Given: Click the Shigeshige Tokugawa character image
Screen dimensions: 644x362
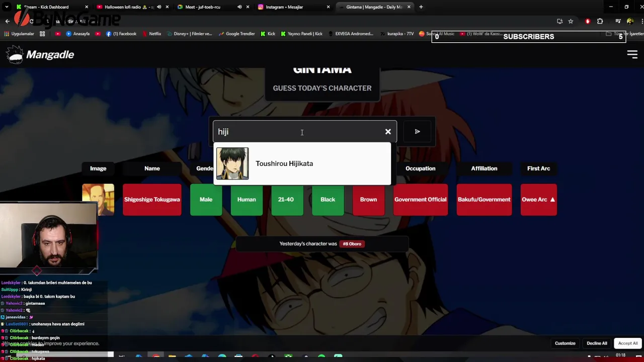Looking at the screenshot, I should tap(98, 200).
